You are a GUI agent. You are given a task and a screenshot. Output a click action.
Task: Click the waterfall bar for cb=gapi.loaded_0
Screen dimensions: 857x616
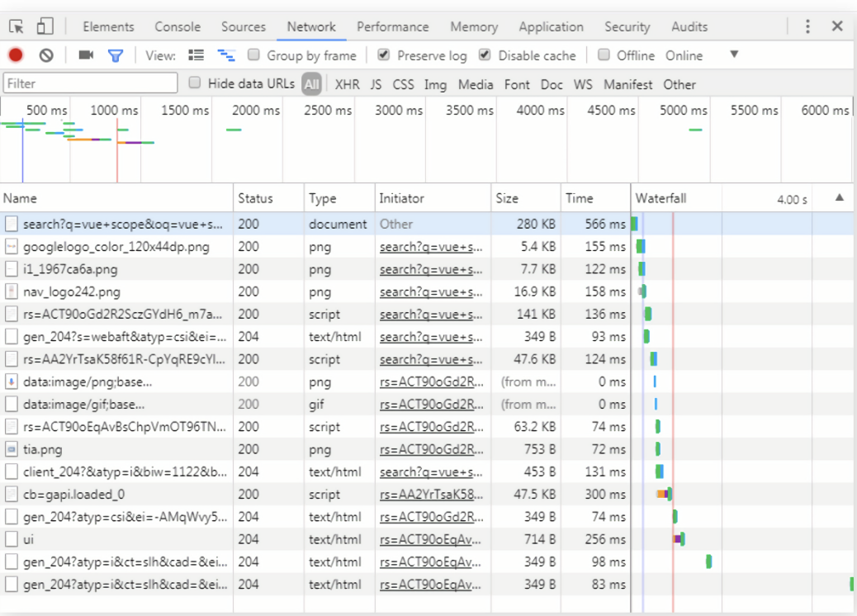pos(665,494)
